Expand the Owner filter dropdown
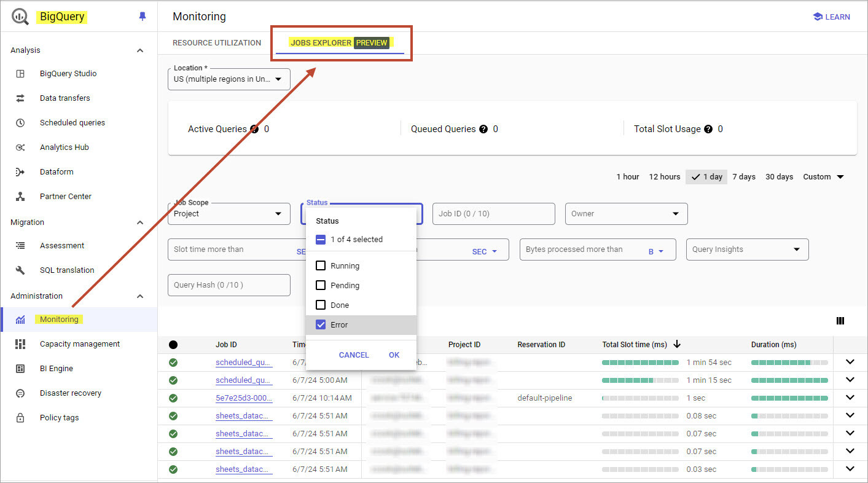 click(x=625, y=214)
